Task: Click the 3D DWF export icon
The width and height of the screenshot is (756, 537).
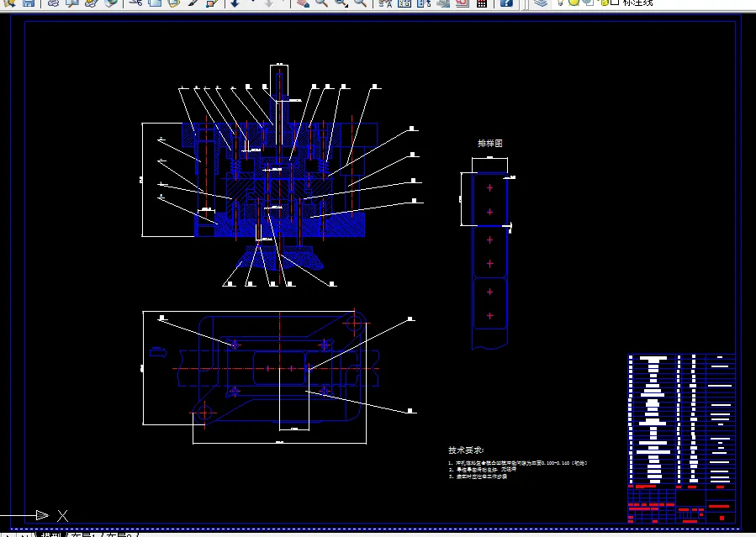Action: pyautogui.click(x=111, y=3)
